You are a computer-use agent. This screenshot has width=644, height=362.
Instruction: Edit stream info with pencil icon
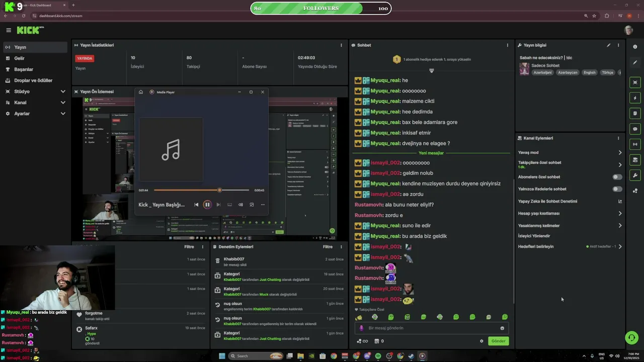click(608, 45)
